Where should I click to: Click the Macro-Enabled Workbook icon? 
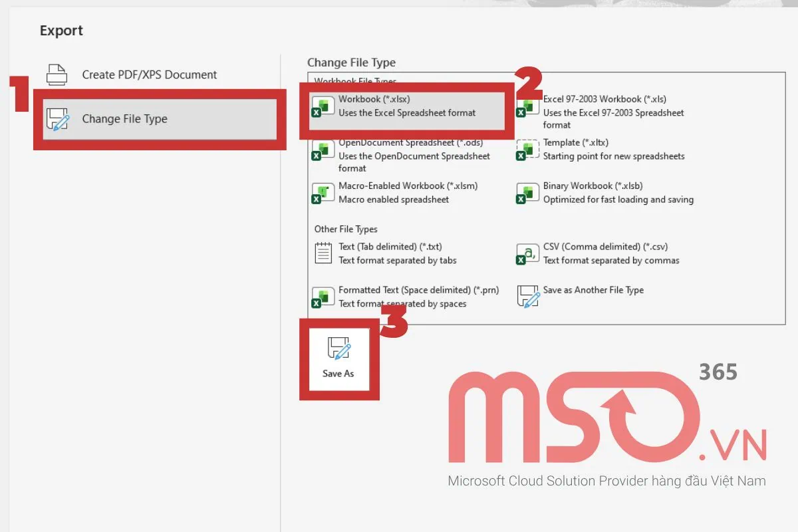pos(323,194)
